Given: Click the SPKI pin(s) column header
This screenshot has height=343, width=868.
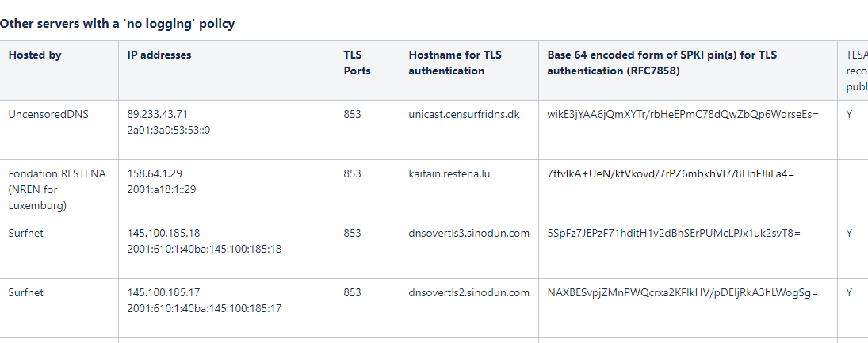Looking at the screenshot, I should tap(662, 63).
